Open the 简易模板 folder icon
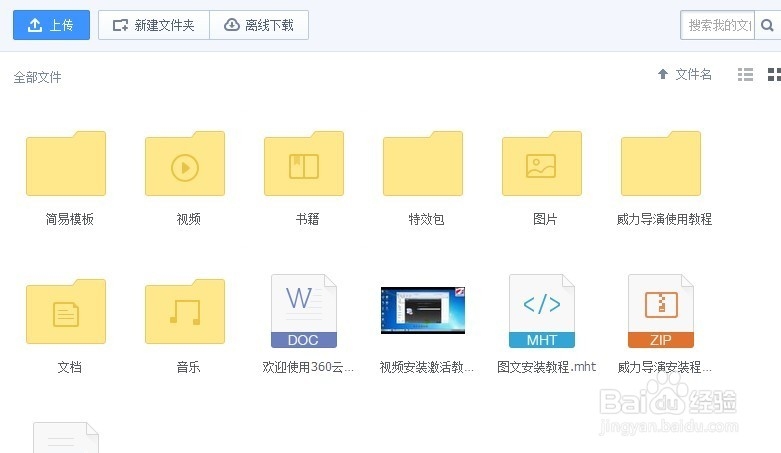781x453 pixels. [66, 163]
